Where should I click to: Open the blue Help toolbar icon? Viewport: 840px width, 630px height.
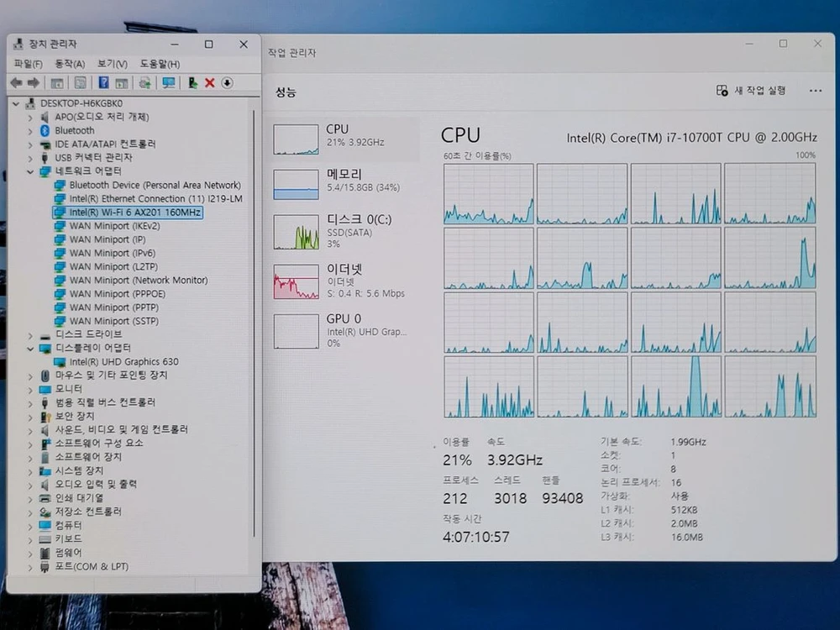pos(104,82)
